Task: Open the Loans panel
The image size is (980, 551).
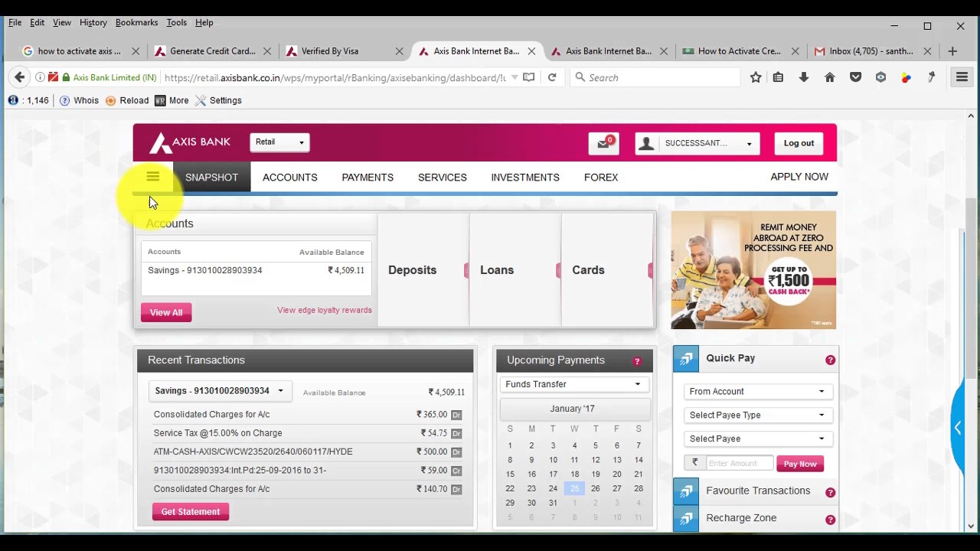Action: 514,269
